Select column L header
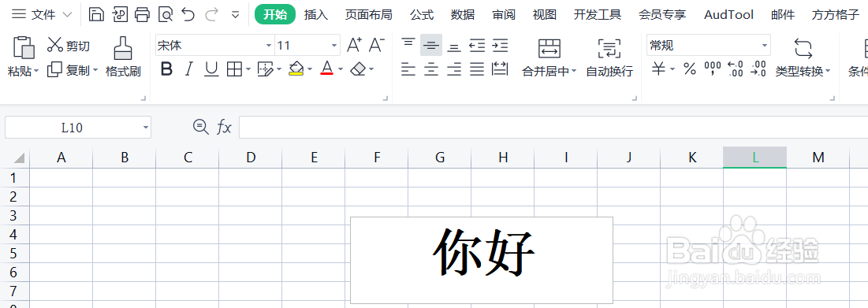 [x=754, y=158]
